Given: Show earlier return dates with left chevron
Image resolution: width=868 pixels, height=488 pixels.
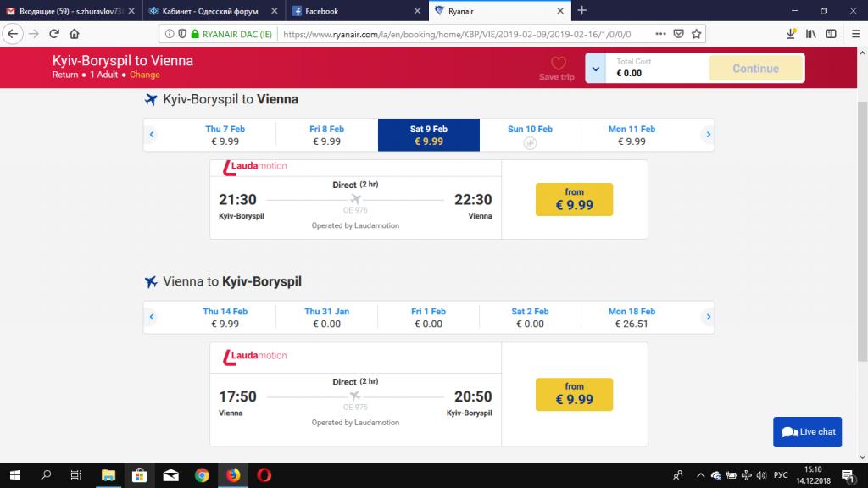Looking at the screenshot, I should [x=152, y=317].
